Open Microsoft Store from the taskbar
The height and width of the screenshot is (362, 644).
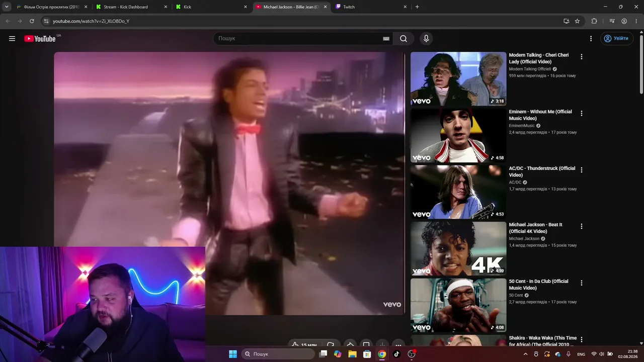point(367,354)
